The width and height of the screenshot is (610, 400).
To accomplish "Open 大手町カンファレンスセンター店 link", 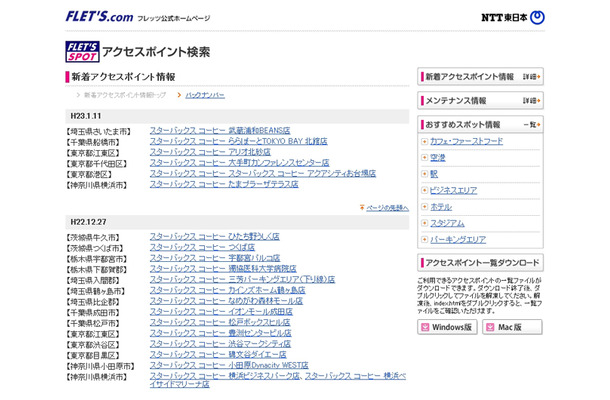I will [239, 163].
